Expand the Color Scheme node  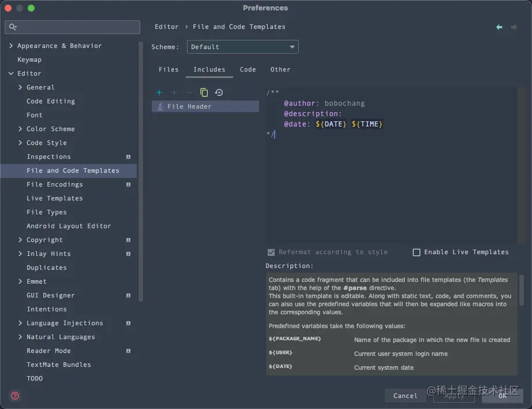20,129
